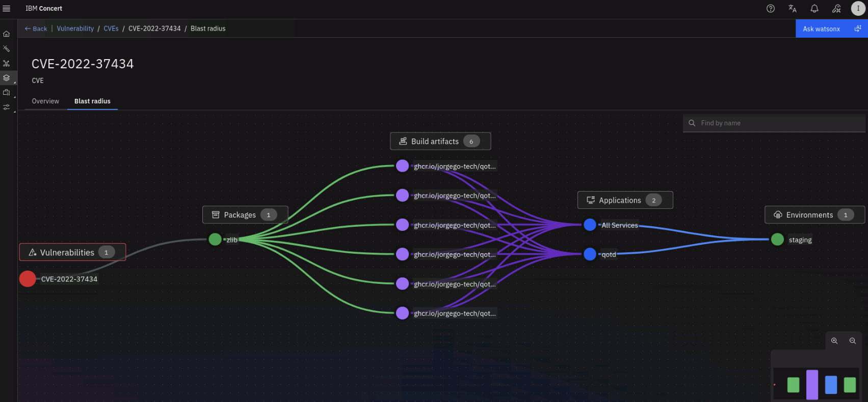
Task: Click the sliders settings icon in sidebar
Action: [x=7, y=107]
